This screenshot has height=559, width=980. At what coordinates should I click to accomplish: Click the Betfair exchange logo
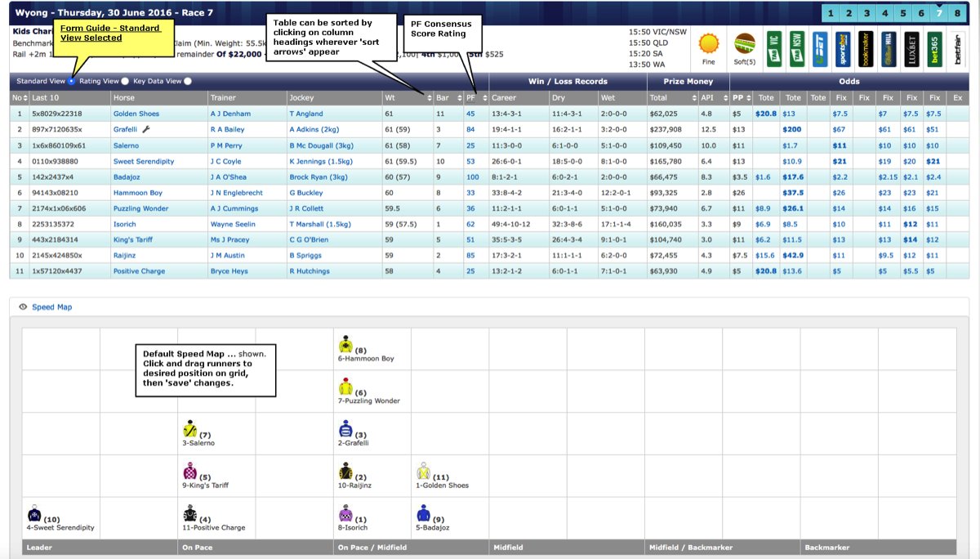[958, 49]
